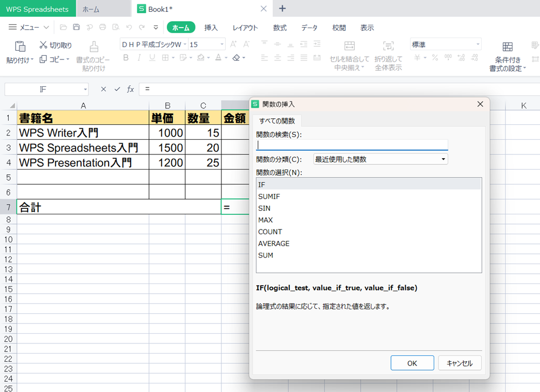Switch to the 校閲 ribbon tab
540x392 pixels.
(x=339, y=28)
